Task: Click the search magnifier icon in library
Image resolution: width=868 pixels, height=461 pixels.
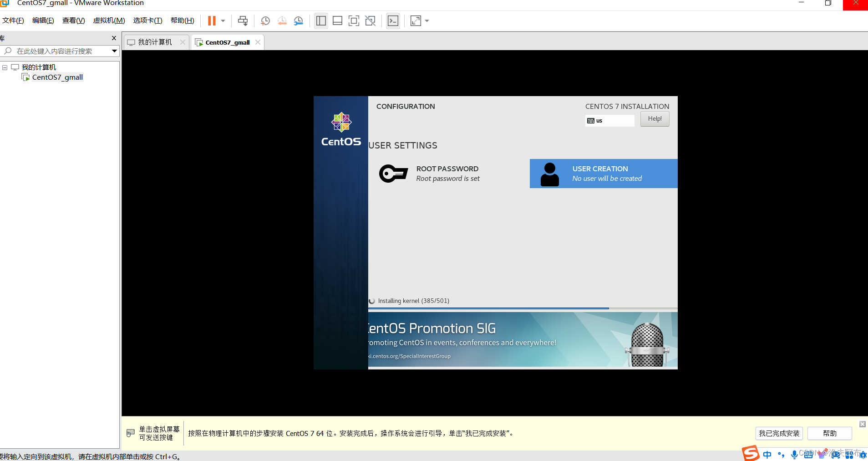Action: pos(8,51)
